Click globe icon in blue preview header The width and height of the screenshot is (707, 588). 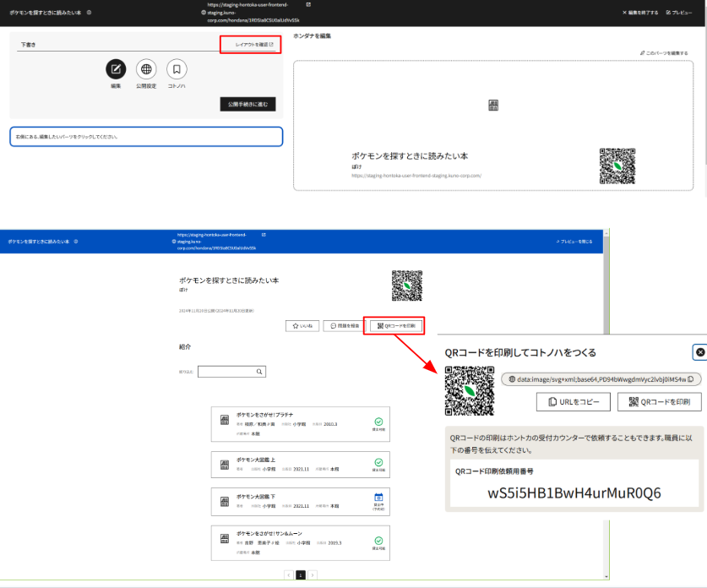(x=174, y=242)
